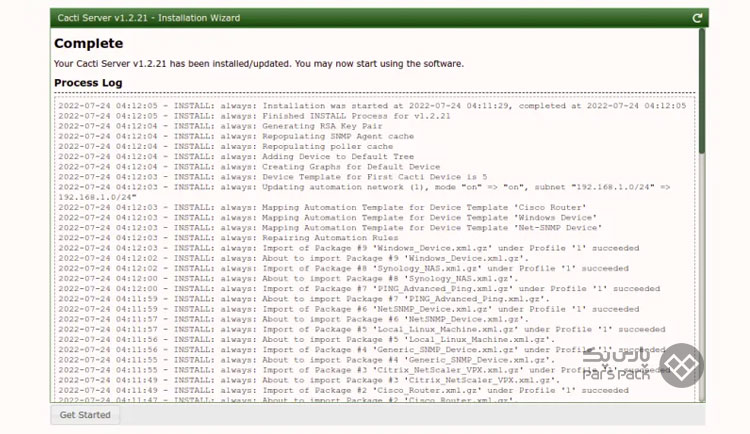The width and height of the screenshot is (750, 434).
Task: Click 'Updating automation network (1)' log line
Action: [x=364, y=192]
